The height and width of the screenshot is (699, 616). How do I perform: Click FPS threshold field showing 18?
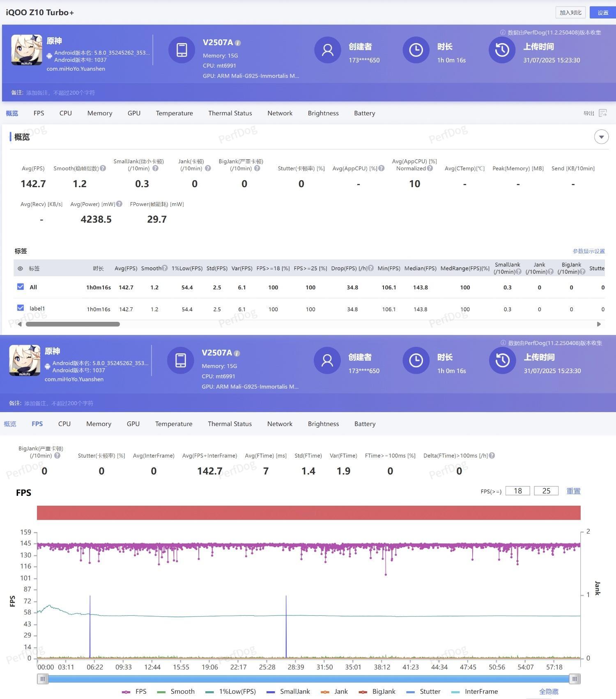coord(518,491)
